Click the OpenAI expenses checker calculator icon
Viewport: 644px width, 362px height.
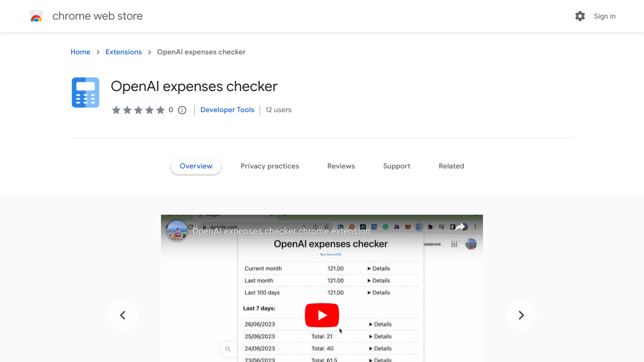86,93
